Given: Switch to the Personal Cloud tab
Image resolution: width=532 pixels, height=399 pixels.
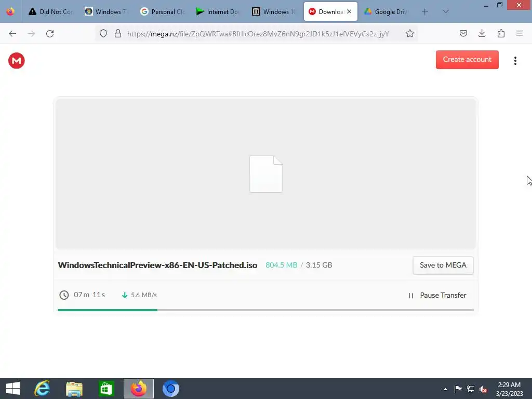Looking at the screenshot, I should coord(163,11).
